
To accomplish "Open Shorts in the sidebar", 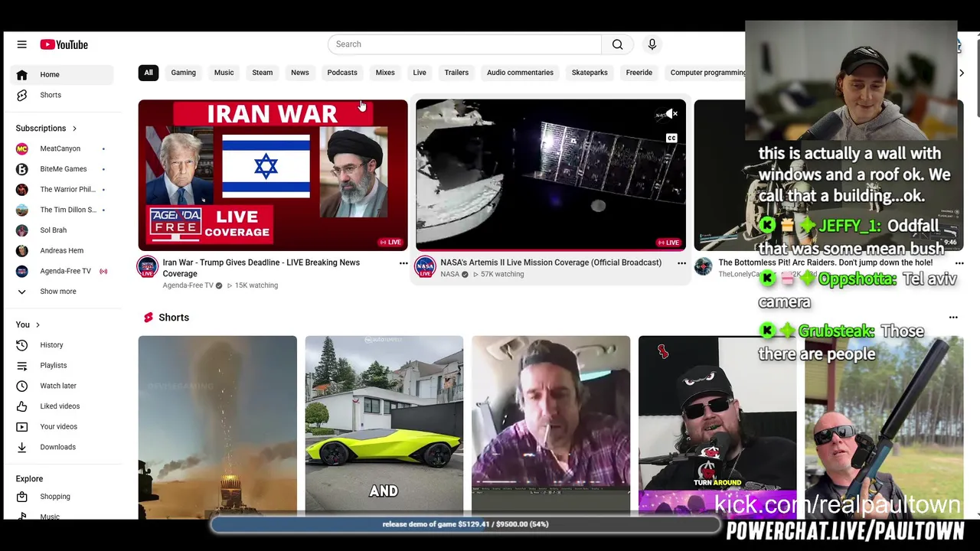I will pyautogui.click(x=63, y=95).
